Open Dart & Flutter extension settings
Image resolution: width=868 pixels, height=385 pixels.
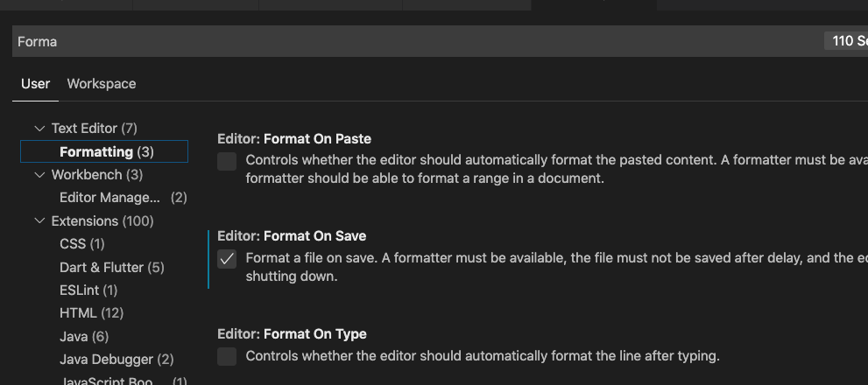point(111,268)
